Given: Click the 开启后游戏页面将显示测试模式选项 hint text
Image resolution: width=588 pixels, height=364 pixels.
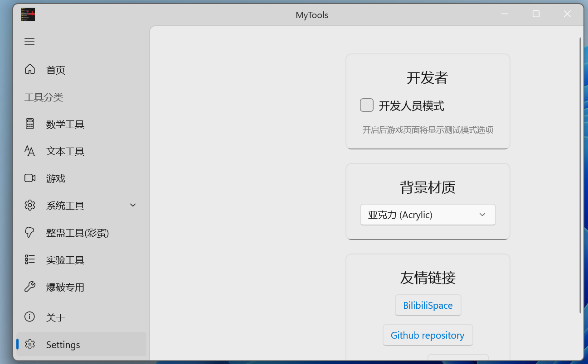Looking at the screenshot, I should pos(428,130).
